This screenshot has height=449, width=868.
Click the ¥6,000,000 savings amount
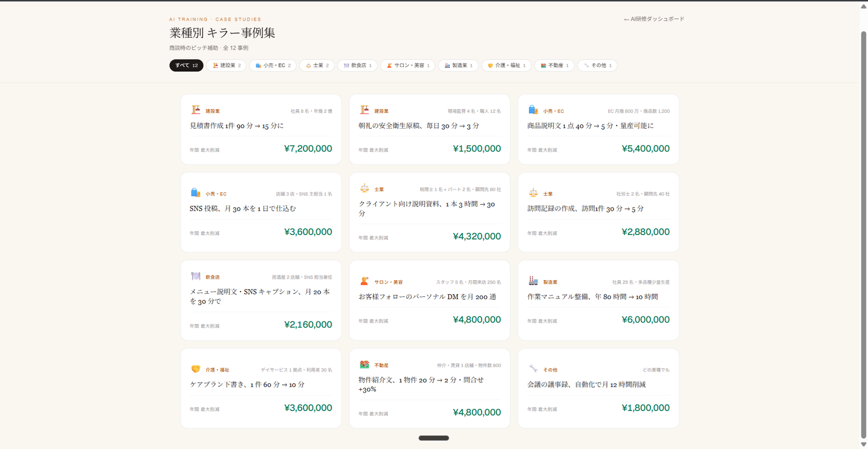click(646, 320)
